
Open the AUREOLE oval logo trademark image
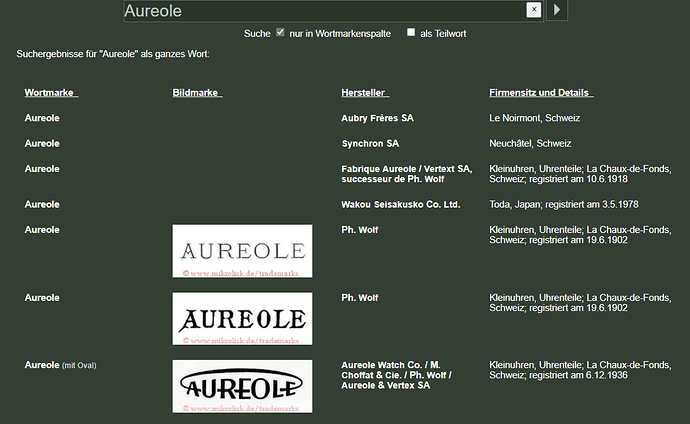coord(242,386)
